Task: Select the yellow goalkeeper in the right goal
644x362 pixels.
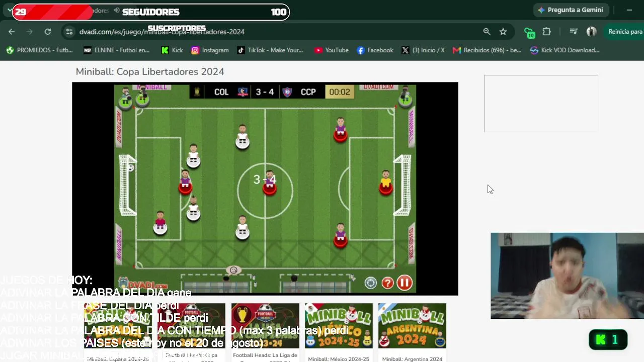Action: [386, 182]
